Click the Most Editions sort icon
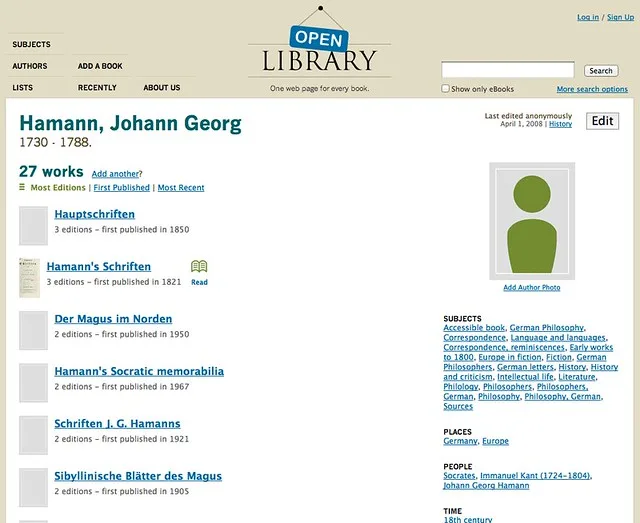 pyautogui.click(x=22, y=187)
